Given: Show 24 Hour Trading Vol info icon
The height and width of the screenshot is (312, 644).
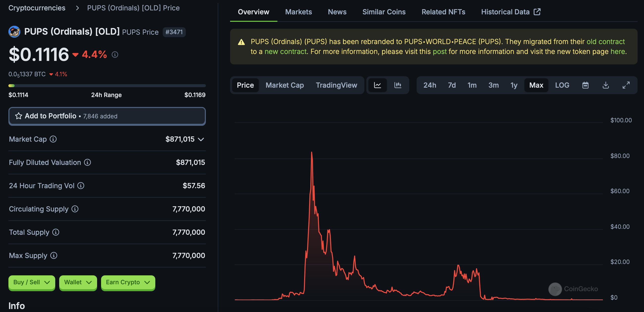Looking at the screenshot, I should point(80,185).
